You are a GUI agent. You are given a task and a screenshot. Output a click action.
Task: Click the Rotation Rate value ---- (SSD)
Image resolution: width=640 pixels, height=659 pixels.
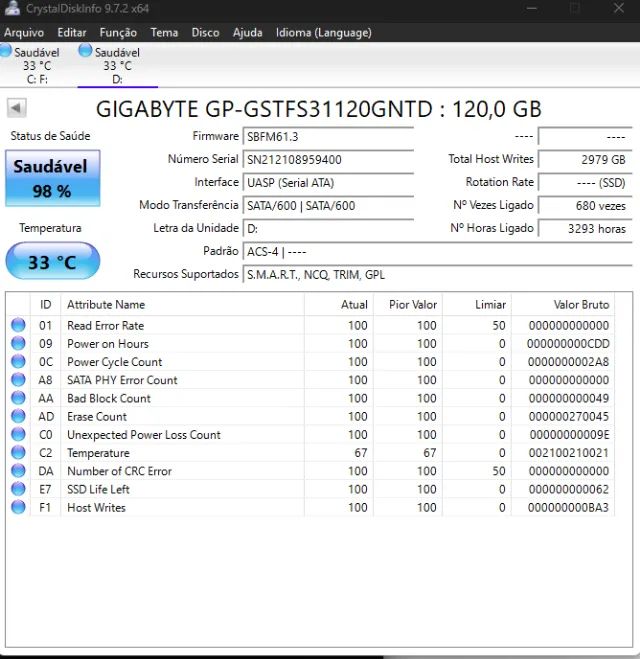coord(585,182)
